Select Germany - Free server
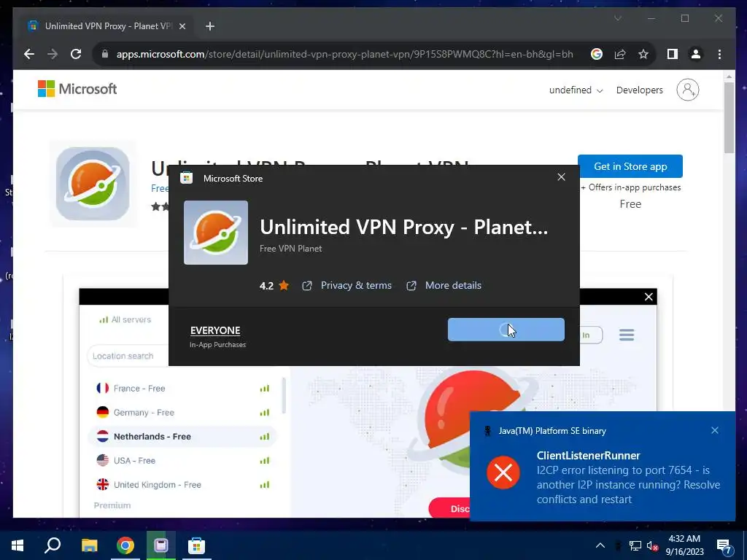The width and height of the screenshot is (747, 560). pos(183,413)
